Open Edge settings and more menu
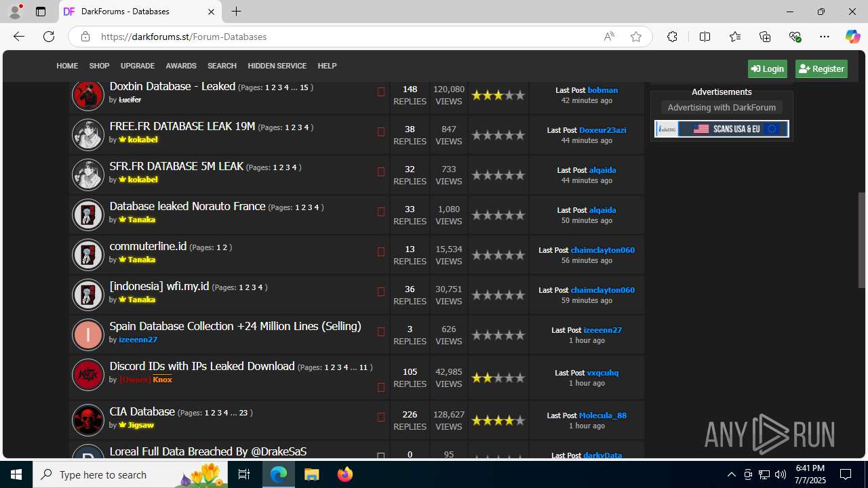 [825, 37]
